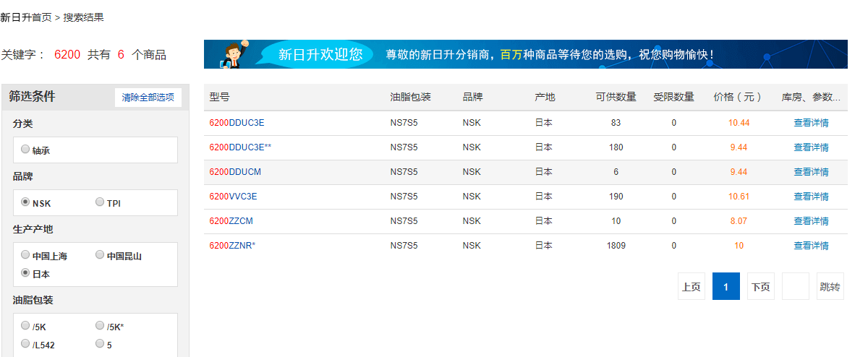View 查看详情 for 6200VVC3E row
Viewport: 868px width, 357px height.
tap(811, 197)
